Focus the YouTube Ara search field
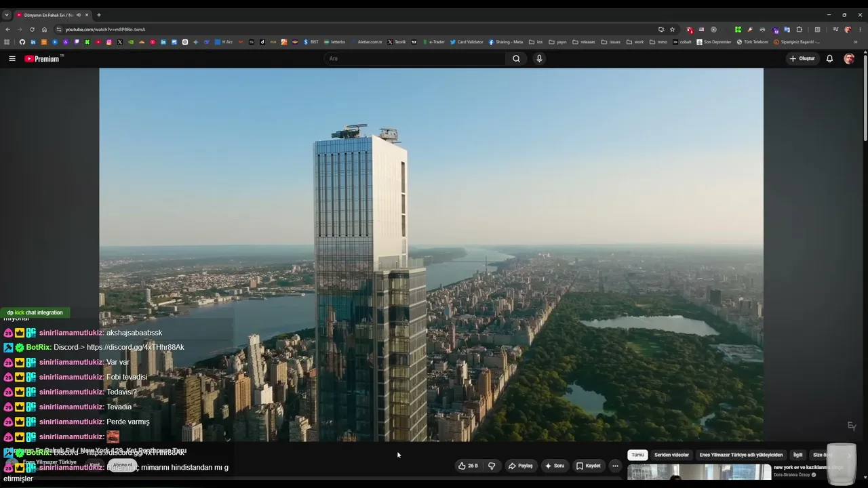This screenshot has width=868, height=488. click(414, 58)
